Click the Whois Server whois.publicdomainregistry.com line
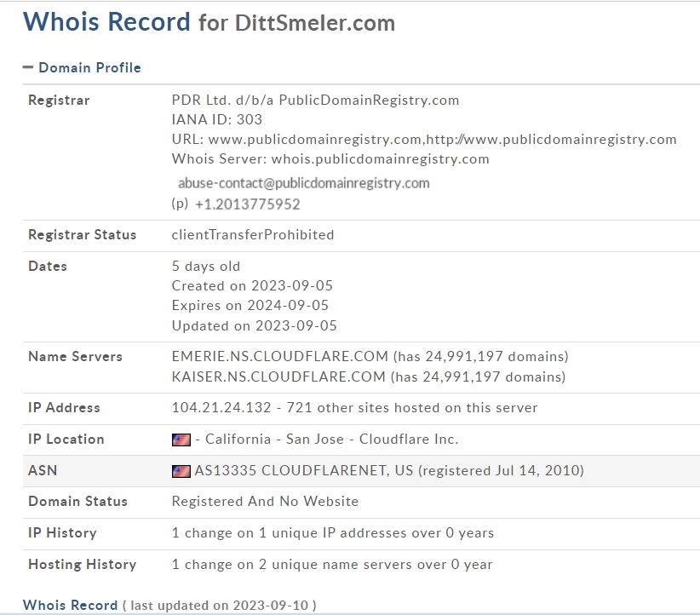The image size is (700, 615). tap(330, 159)
